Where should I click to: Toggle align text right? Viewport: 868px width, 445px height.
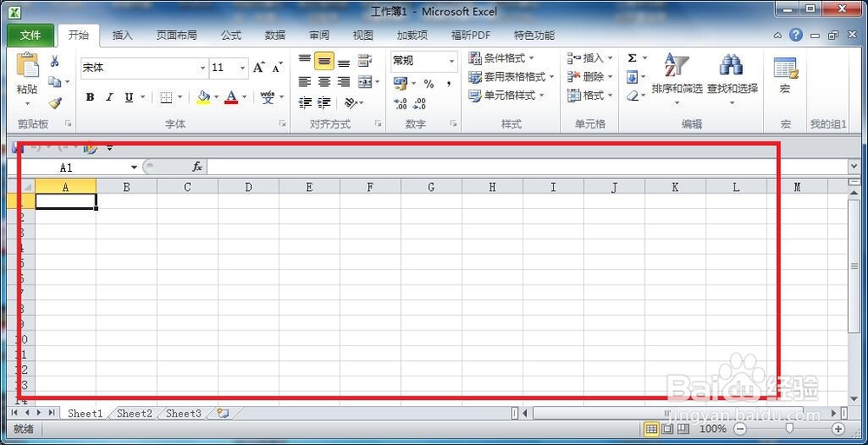344,82
